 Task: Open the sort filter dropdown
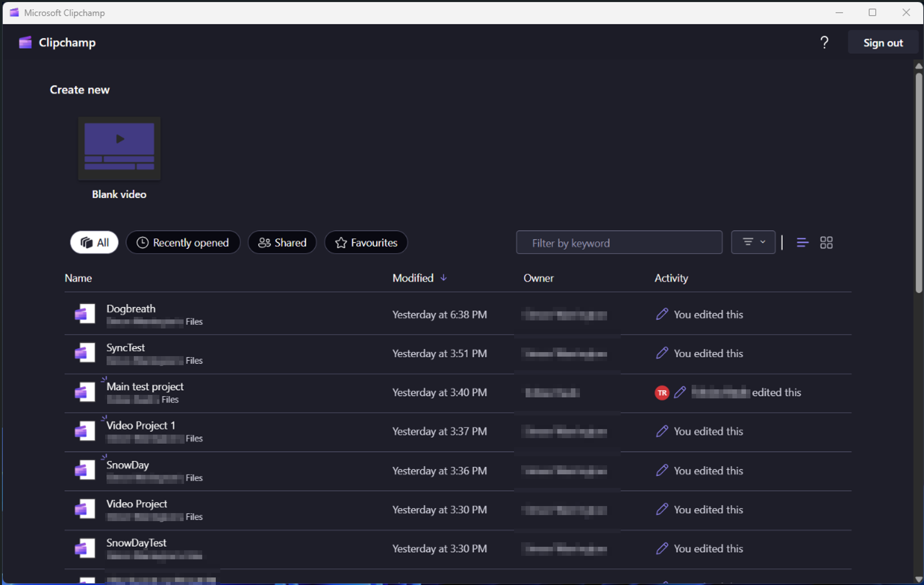753,242
